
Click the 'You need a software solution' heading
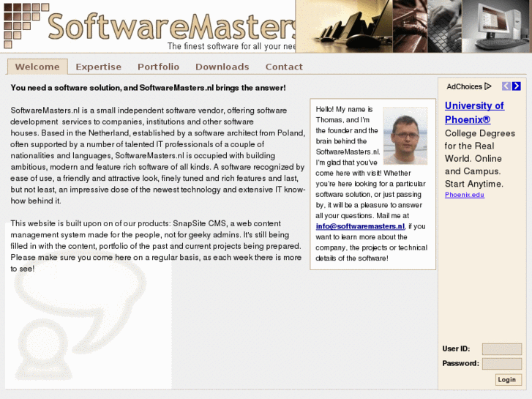(x=149, y=88)
